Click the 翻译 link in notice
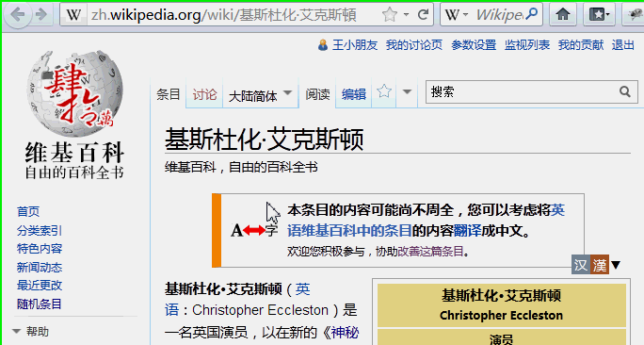The height and width of the screenshot is (345, 644). tap(467, 231)
